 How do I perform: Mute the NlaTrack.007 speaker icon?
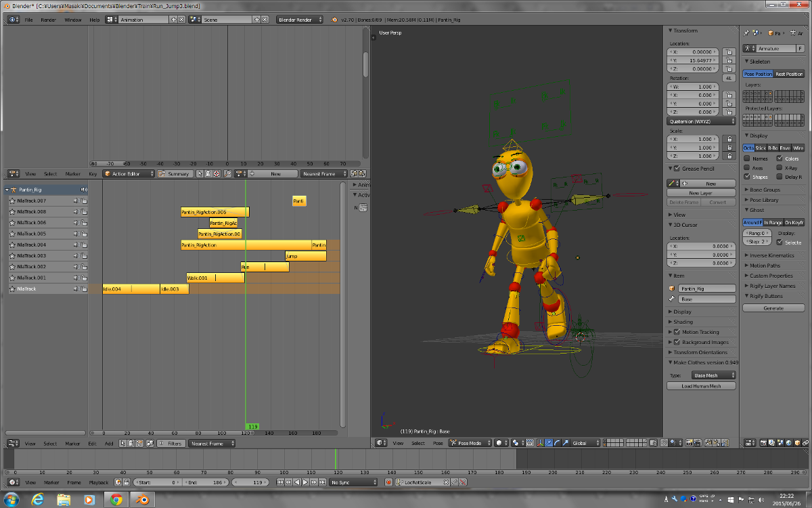[76, 200]
